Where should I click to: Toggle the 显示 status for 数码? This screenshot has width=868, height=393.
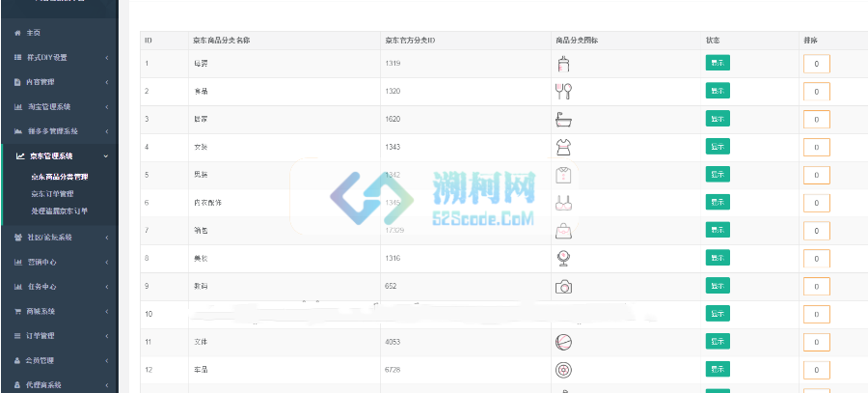click(x=718, y=286)
